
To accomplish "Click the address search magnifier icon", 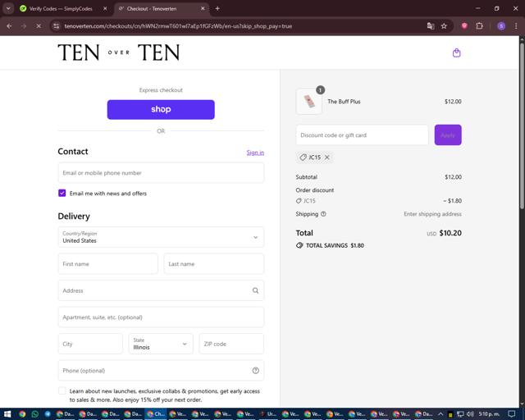I will click(255, 290).
